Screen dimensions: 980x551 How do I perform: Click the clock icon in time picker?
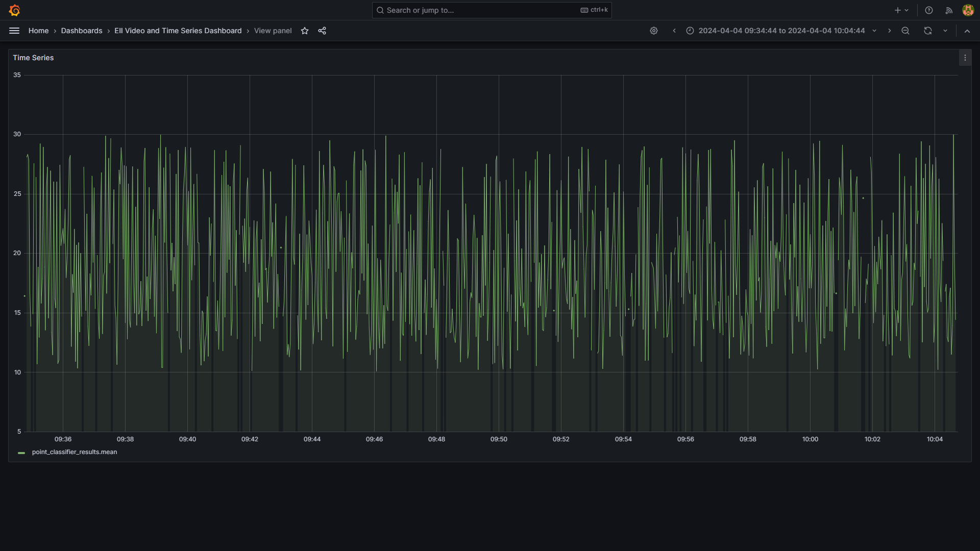pyautogui.click(x=690, y=31)
